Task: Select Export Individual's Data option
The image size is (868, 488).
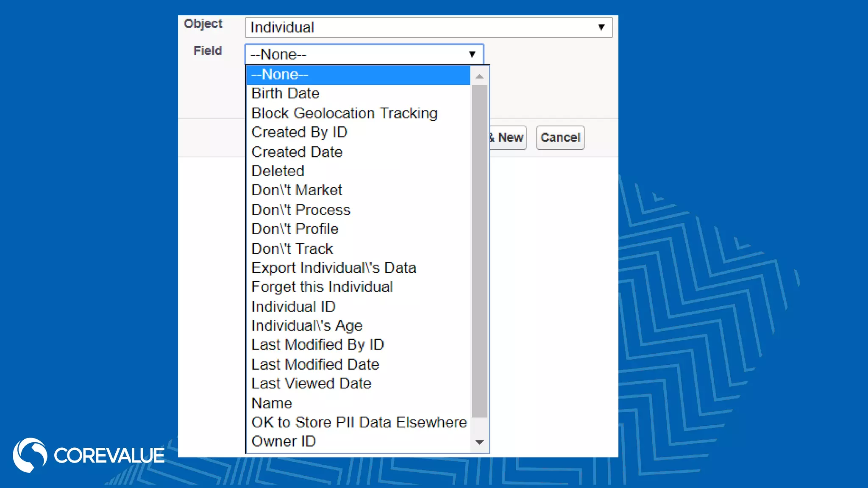Action: pyautogui.click(x=334, y=268)
